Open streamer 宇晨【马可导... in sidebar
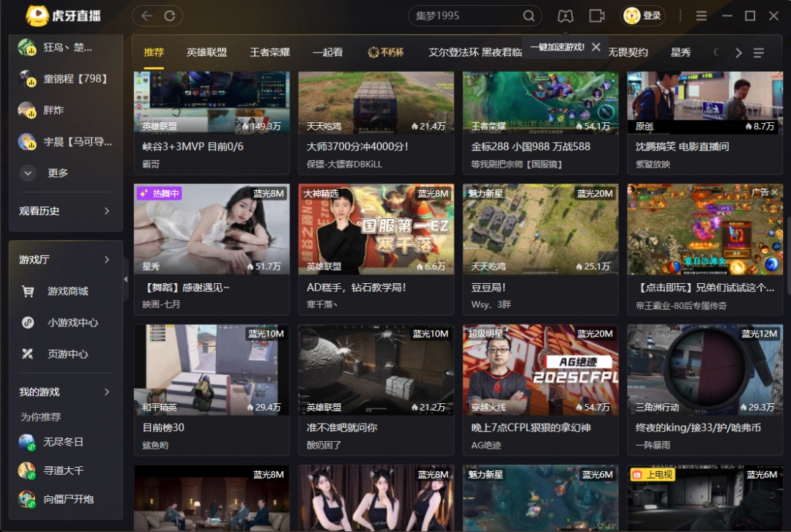This screenshot has height=532, width=791. (66, 142)
